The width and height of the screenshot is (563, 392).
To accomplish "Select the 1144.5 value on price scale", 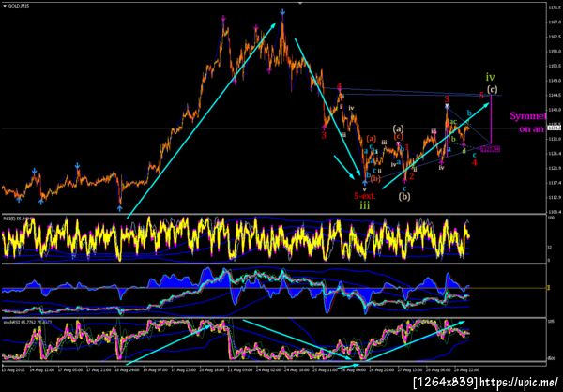I will [553, 95].
